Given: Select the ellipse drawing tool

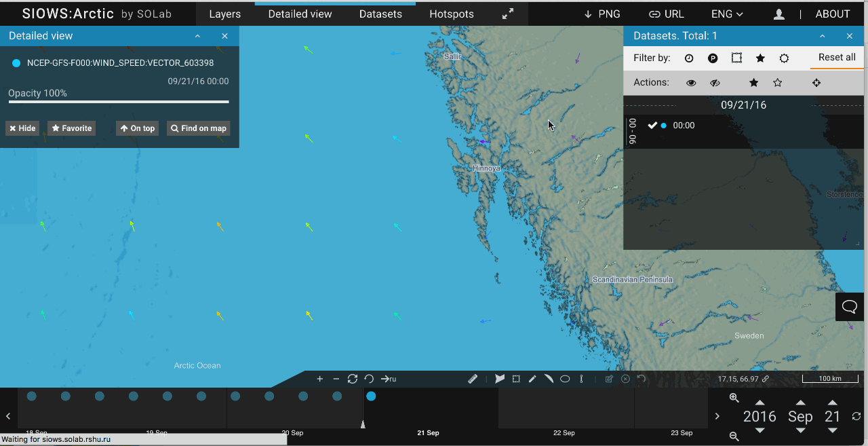Looking at the screenshot, I should 565,379.
